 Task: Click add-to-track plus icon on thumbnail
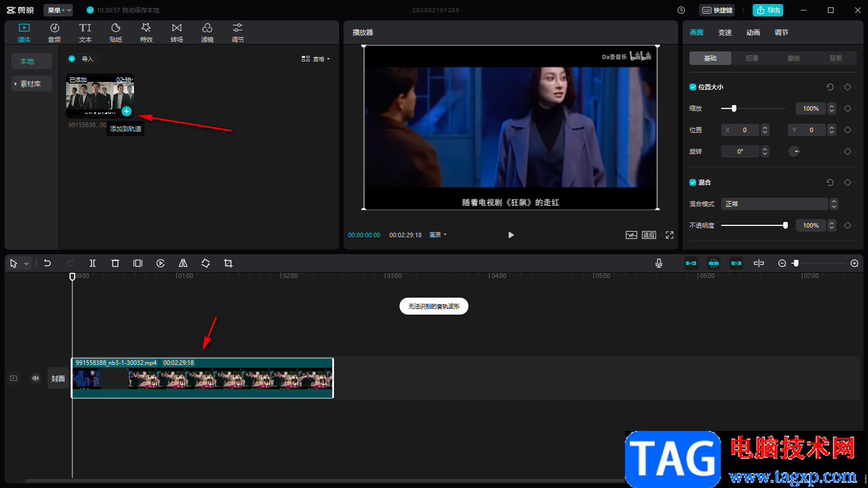(x=127, y=111)
